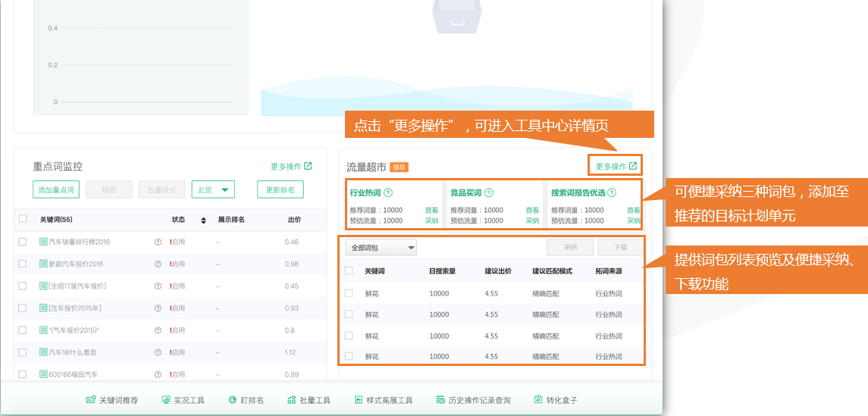Open the 历史操作记录查询 tool icon
Screen dimensions: 868x416
tap(440, 400)
